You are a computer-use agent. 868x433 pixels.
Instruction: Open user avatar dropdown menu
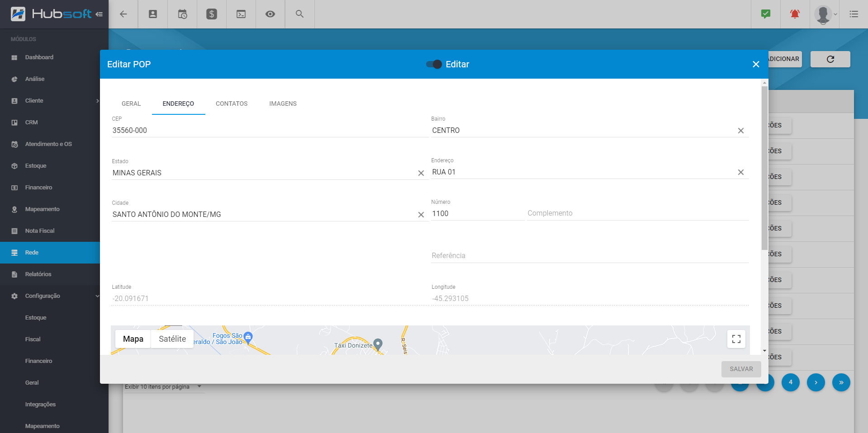pyautogui.click(x=825, y=14)
